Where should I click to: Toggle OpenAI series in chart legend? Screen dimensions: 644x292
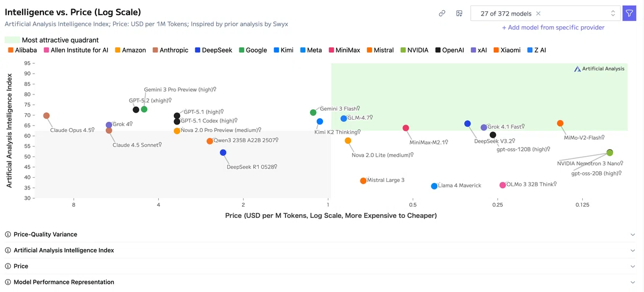[x=450, y=50]
